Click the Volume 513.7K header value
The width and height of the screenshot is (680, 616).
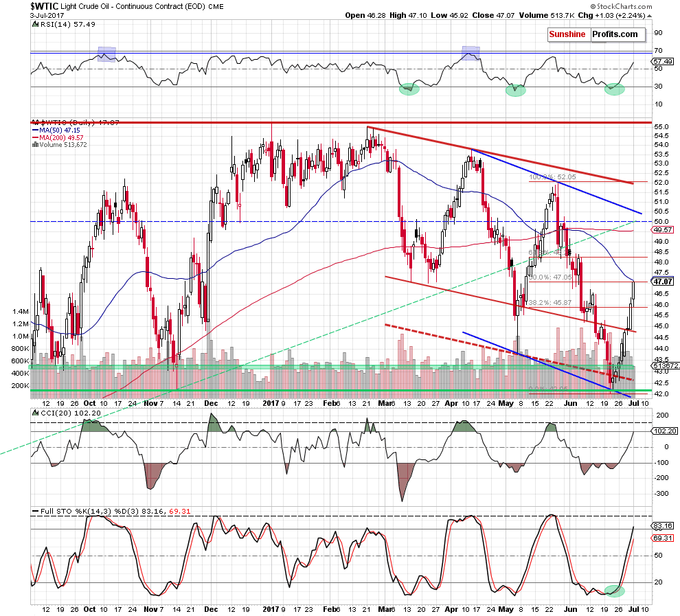click(x=547, y=15)
